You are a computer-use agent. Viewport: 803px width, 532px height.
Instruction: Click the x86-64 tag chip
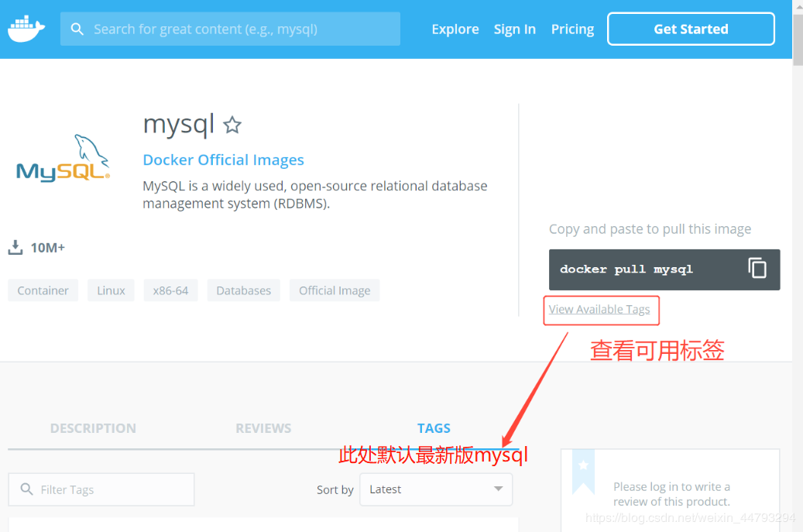(170, 290)
